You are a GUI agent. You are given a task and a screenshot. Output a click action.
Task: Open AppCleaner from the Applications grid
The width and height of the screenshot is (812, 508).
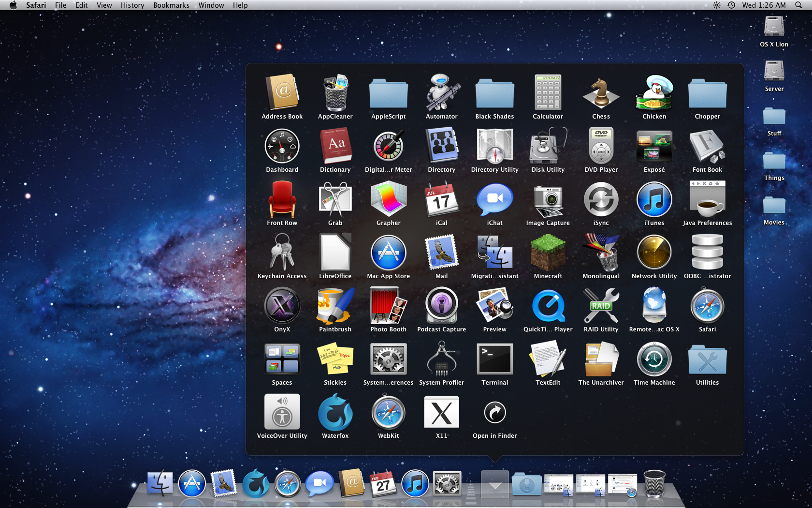point(335,92)
